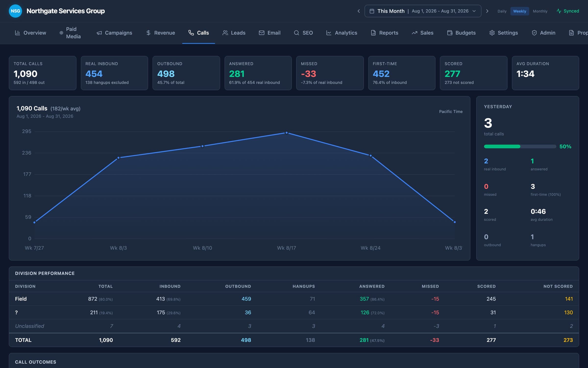Click the Paid Media target icon
The height and width of the screenshot is (368, 588).
(x=61, y=33)
